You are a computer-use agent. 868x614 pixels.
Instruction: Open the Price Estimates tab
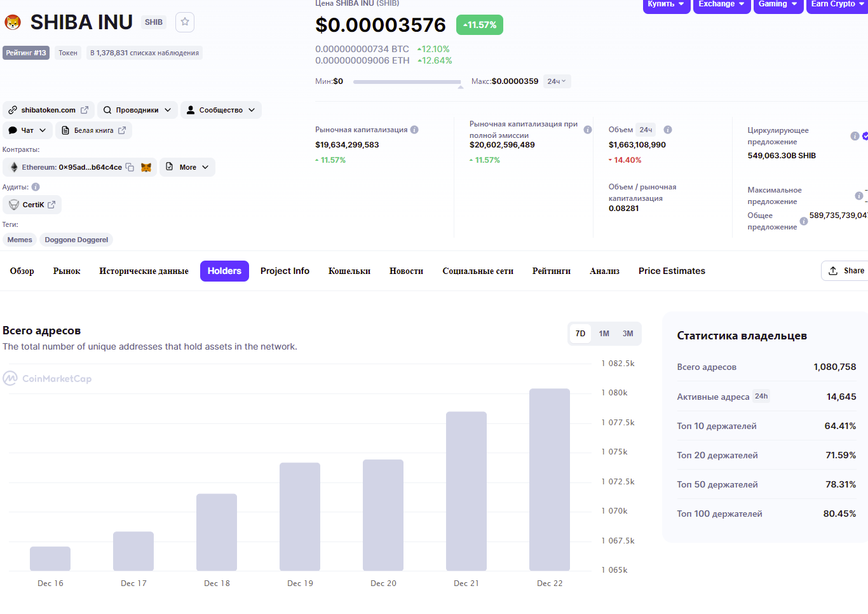[672, 271]
